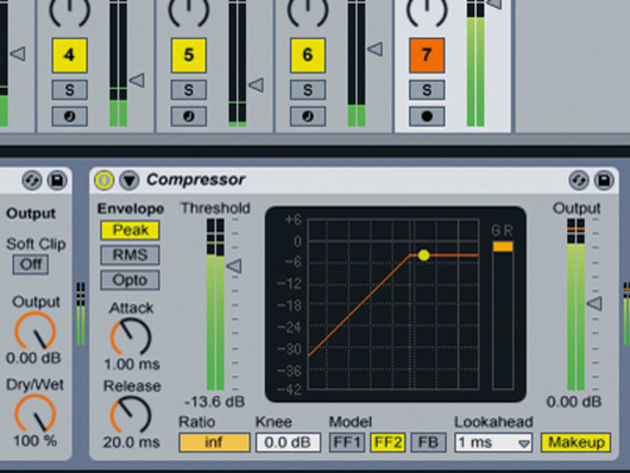The width and height of the screenshot is (630, 473).
Task: Click the Threshold slider triangle handle
Action: 234,266
